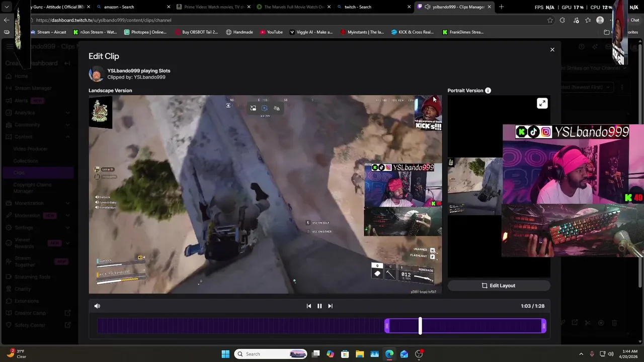644x362 pixels.
Task: Collapse Content section in dashboard sidebar
Action: (68, 137)
